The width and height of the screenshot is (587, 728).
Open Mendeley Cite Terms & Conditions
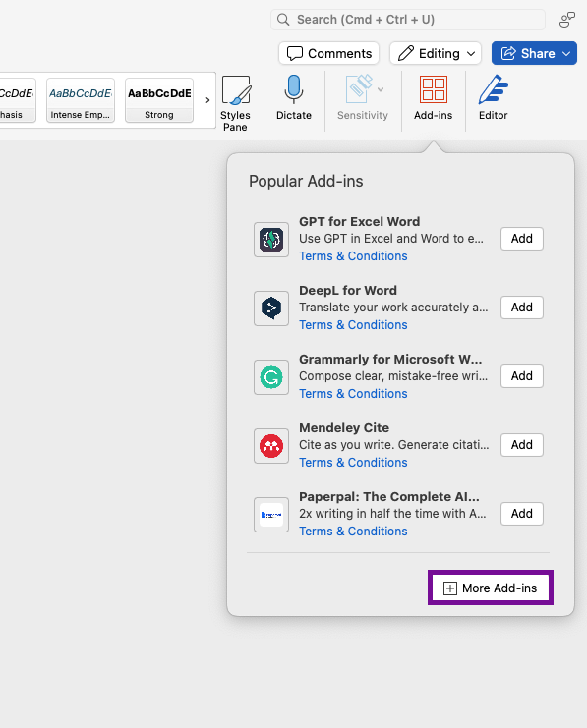tap(353, 463)
